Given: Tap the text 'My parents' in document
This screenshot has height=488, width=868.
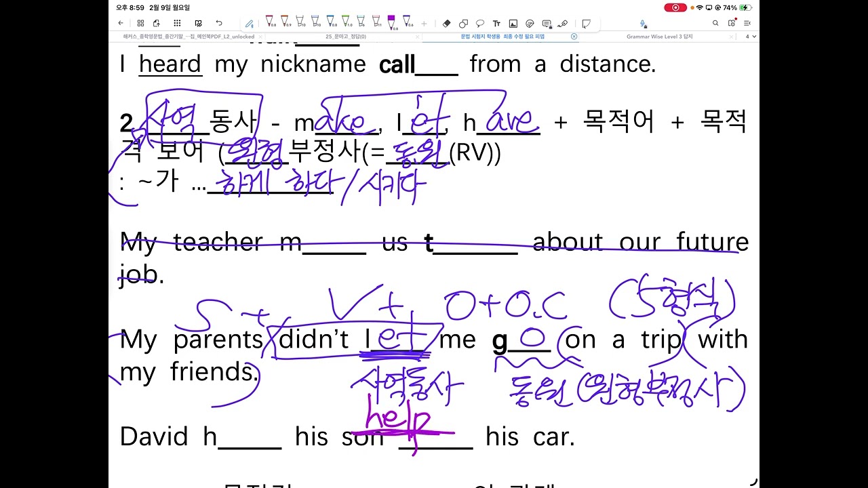Looking at the screenshot, I should pos(191,340).
